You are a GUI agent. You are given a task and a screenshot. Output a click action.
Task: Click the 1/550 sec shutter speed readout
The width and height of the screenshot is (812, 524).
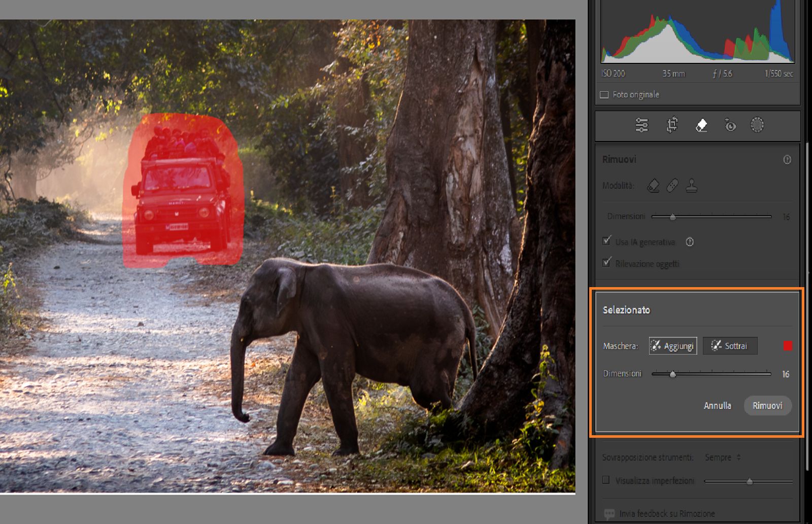click(x=779, y=74)
